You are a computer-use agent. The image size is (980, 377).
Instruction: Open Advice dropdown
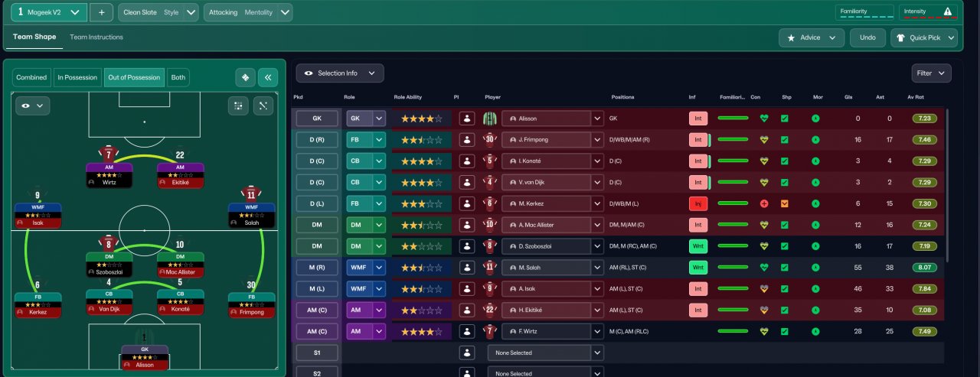tap(812, 37)
